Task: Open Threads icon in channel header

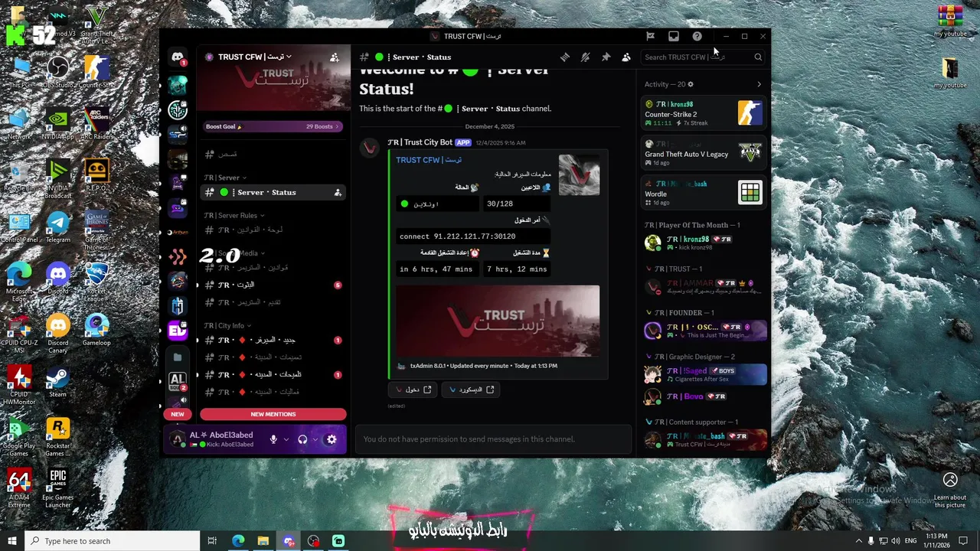Action: tap(565, 57)
